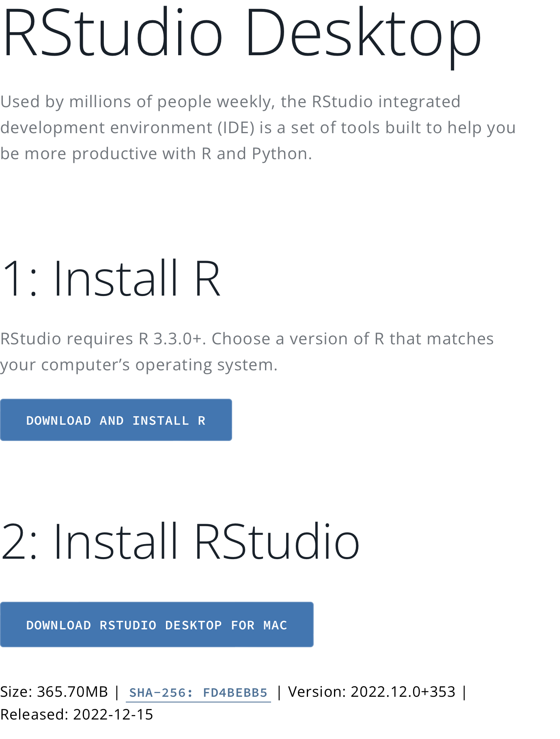Open the SHA-256: FD4BEBB5 checksum link

(198, 692)
